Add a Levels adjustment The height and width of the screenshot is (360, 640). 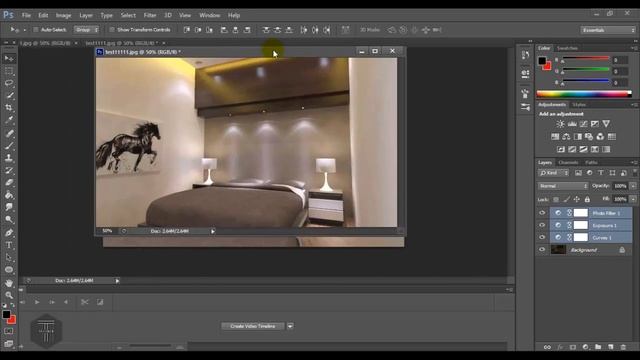(572, 124)
